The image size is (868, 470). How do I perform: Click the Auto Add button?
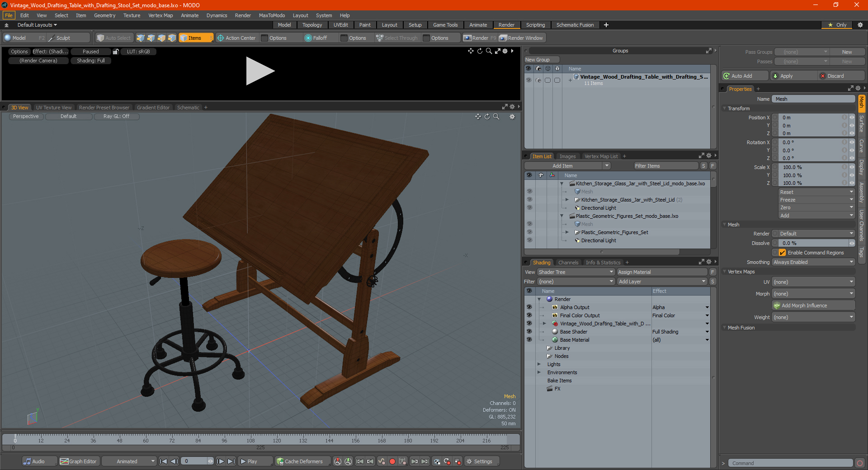745,76
